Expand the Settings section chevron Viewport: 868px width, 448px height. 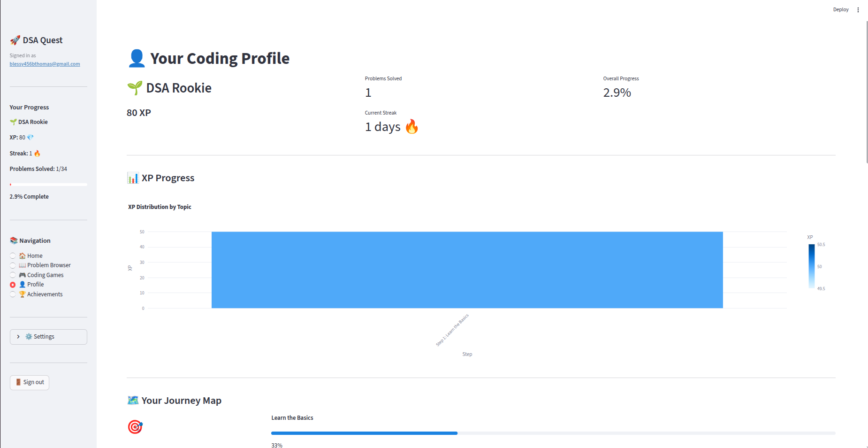pyautogui.click(x=18, y=337)
